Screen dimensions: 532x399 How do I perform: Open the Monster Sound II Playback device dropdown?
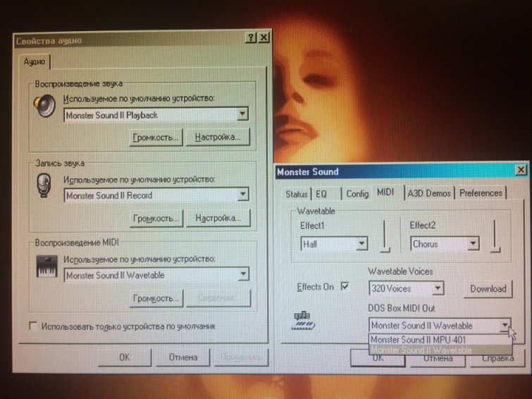pos(242,114)
